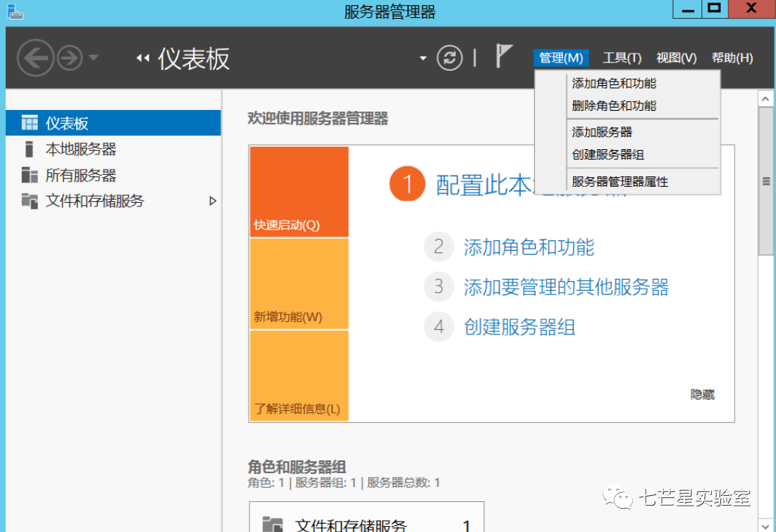Click the 仪表板 title in header
This screenshot has width=776, height=532.
point(194,58)
